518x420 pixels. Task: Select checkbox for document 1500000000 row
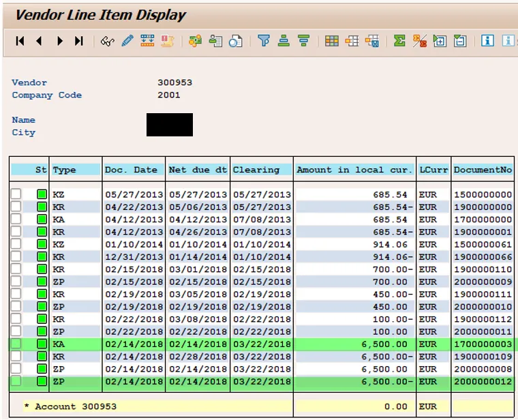click(16, 194)
